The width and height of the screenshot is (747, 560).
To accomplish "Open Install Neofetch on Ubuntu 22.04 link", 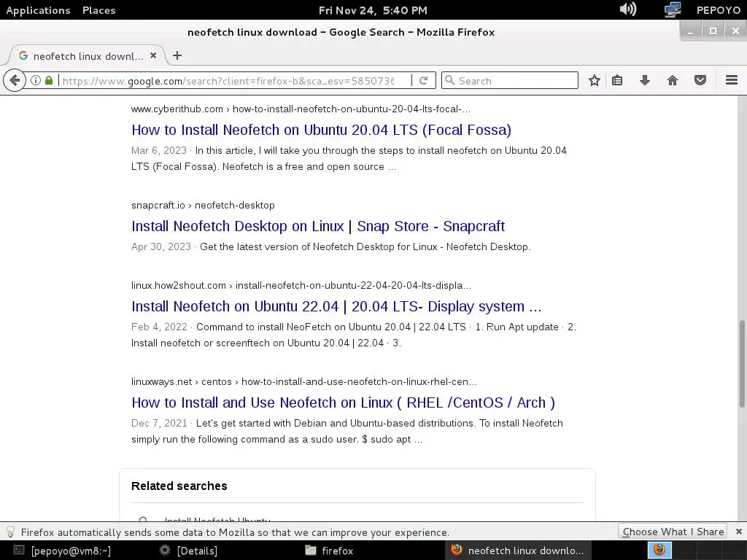I will click(x=336, y=306).
